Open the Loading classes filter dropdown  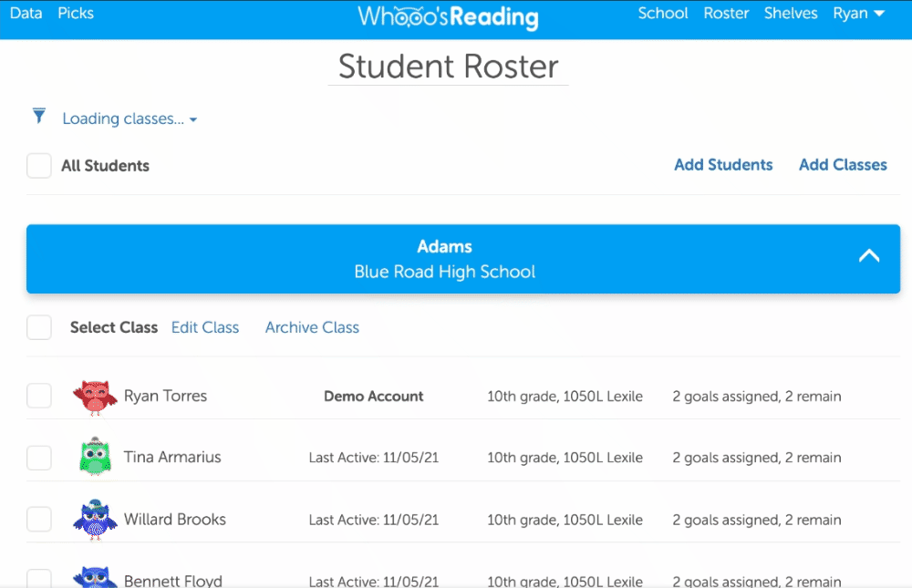130,119
